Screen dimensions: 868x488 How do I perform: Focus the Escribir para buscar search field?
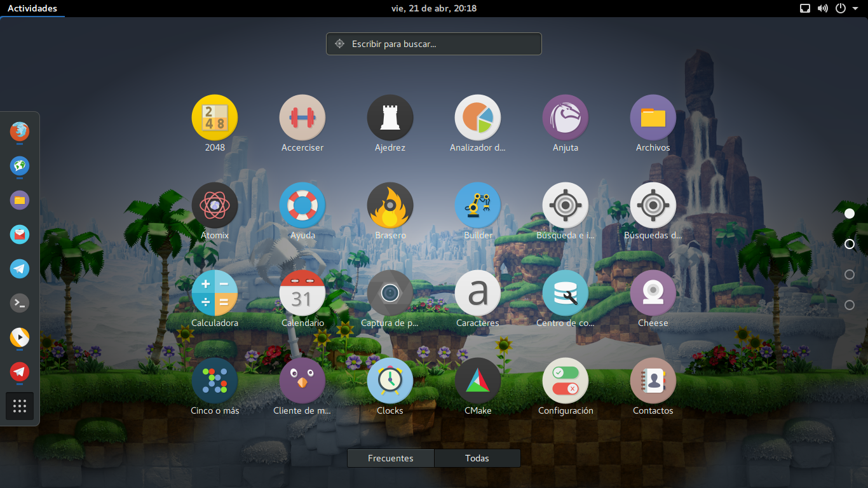click(434, 44)
